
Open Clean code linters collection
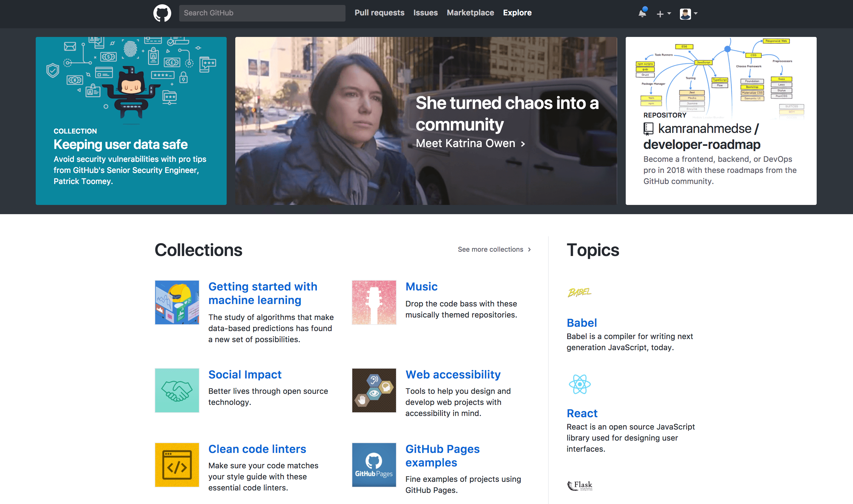point(257,449)
